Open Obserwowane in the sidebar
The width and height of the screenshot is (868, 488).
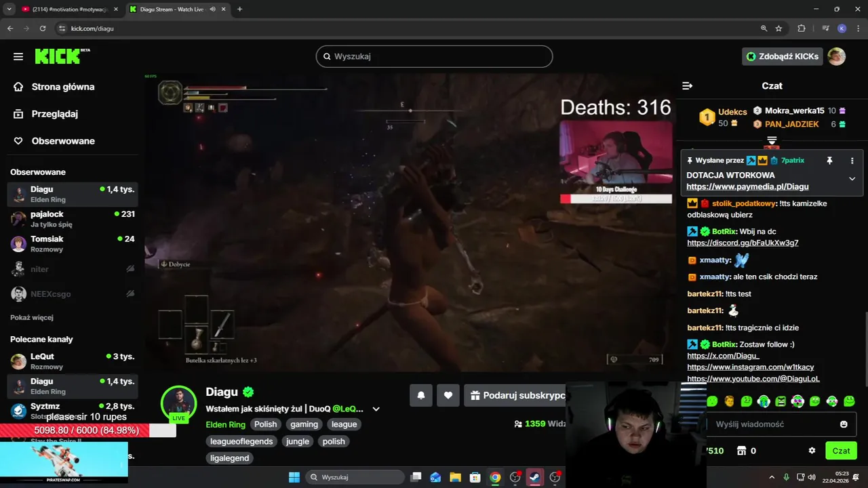click(x=63, y=141)
